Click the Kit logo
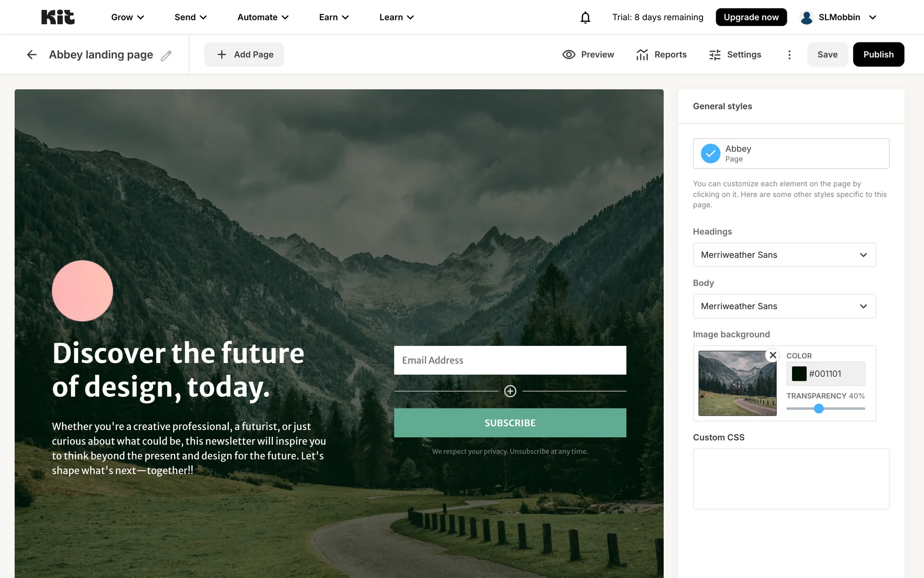This screenshot has width=924, height=578. (58, 17)
